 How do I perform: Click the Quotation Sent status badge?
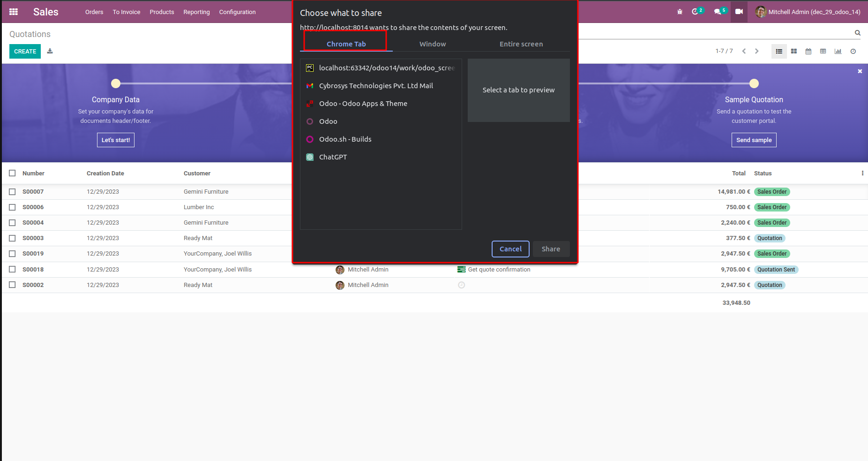[x=776, y=270]
